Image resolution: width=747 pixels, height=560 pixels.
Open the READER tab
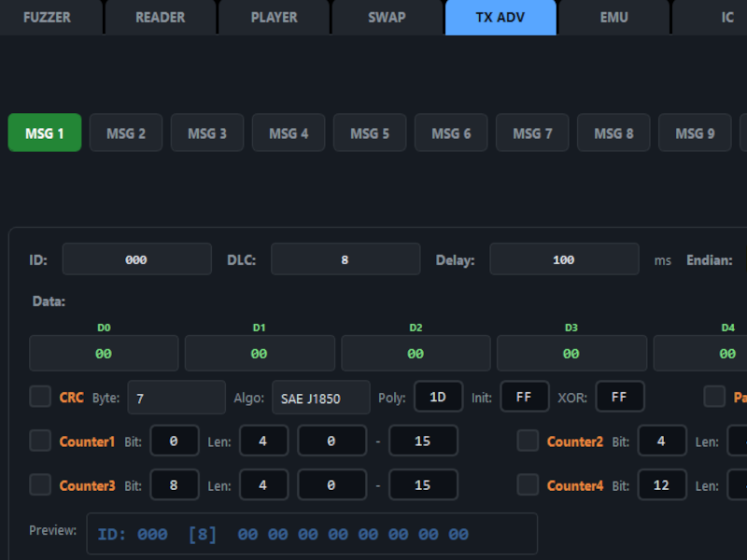click(160, 17)
